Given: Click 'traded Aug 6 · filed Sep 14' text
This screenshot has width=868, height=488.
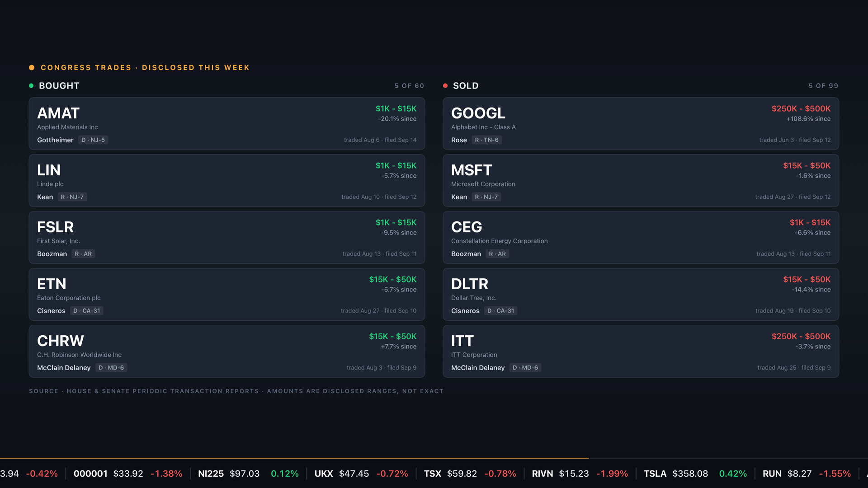Looking at the screenshot, I should point(380,140).
